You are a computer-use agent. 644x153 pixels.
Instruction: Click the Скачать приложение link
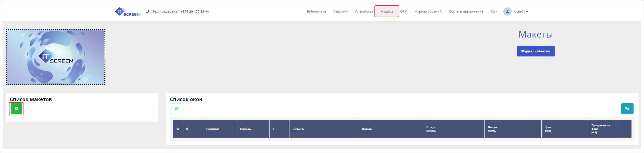[466, 11]
